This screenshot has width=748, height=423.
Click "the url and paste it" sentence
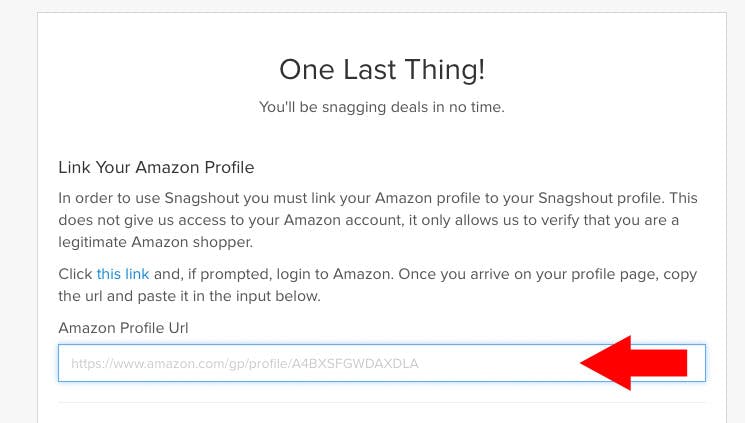[x=189, y=296]
